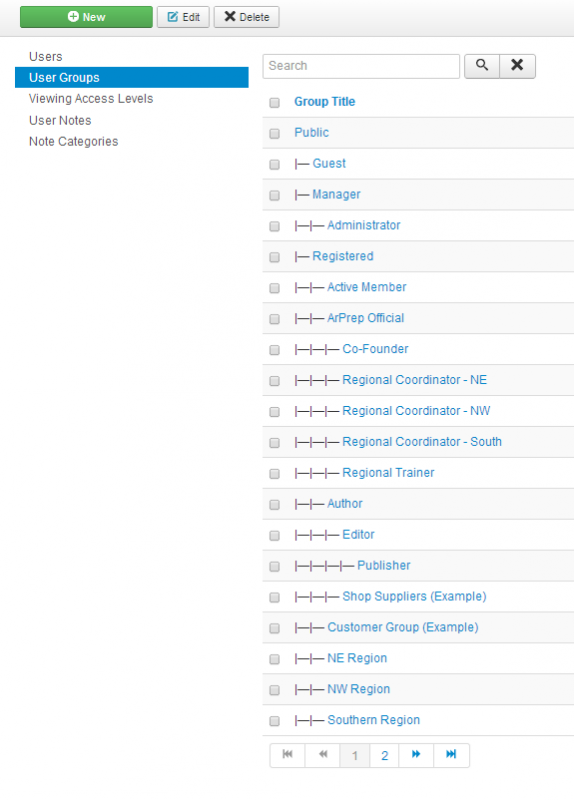Open the Users sidebar menu item
574x800 pixels.
pyautogui.click(x=46, y=57)
